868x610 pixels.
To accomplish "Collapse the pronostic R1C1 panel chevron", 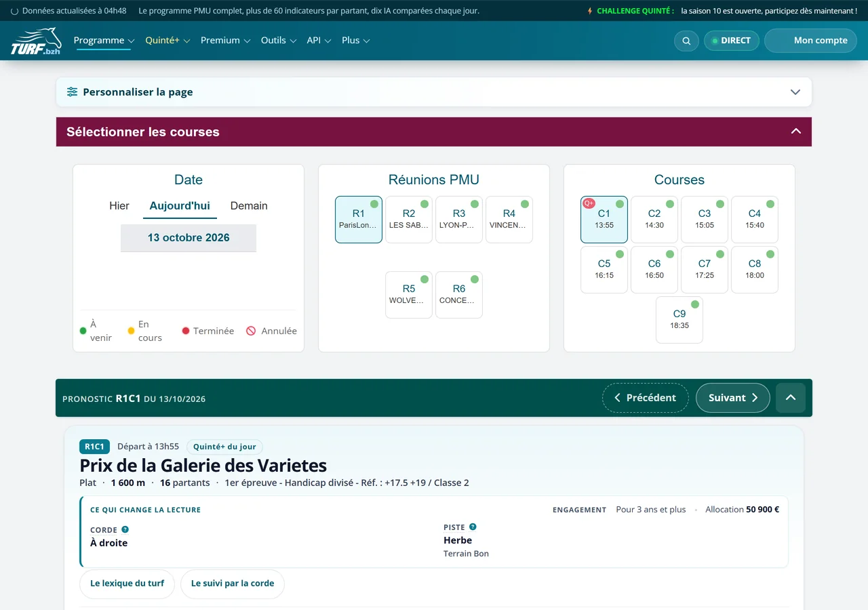I will point(791,398).
